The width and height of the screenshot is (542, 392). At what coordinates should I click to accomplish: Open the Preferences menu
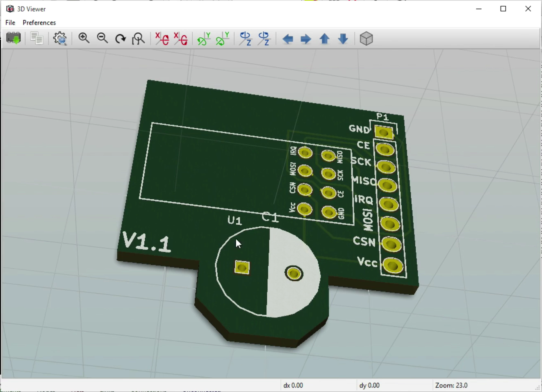[39, 23]
